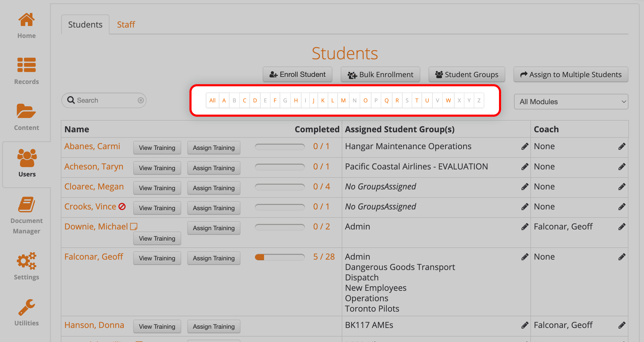Open Bulk Enrollment
The height and width of the screenshot is (342, 644).
pos(380,75)
